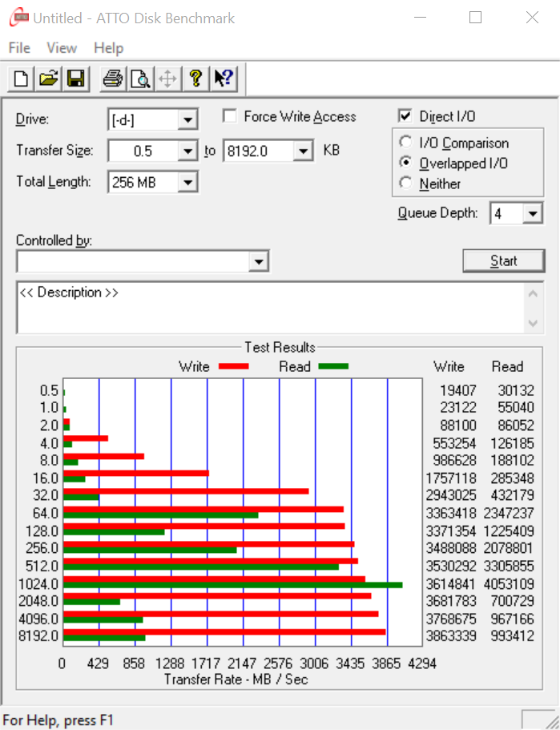Click the four-arrow move toolbar icon

coord(167,79)
